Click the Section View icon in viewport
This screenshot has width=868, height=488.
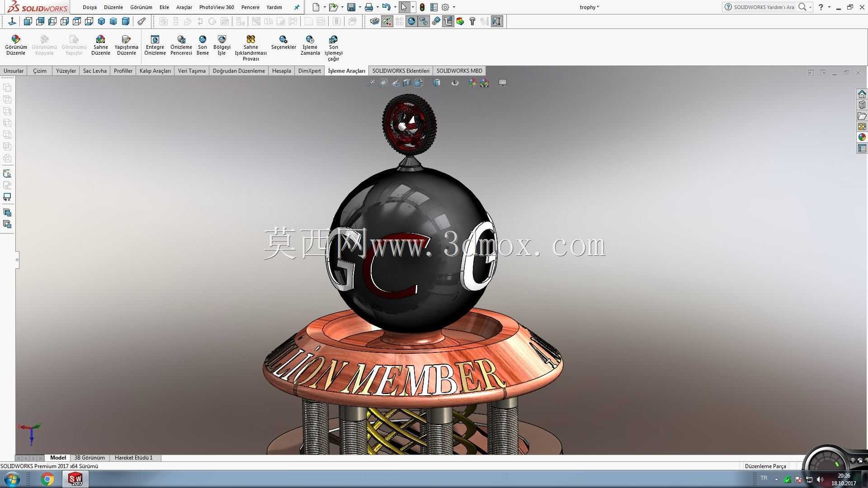407,83
